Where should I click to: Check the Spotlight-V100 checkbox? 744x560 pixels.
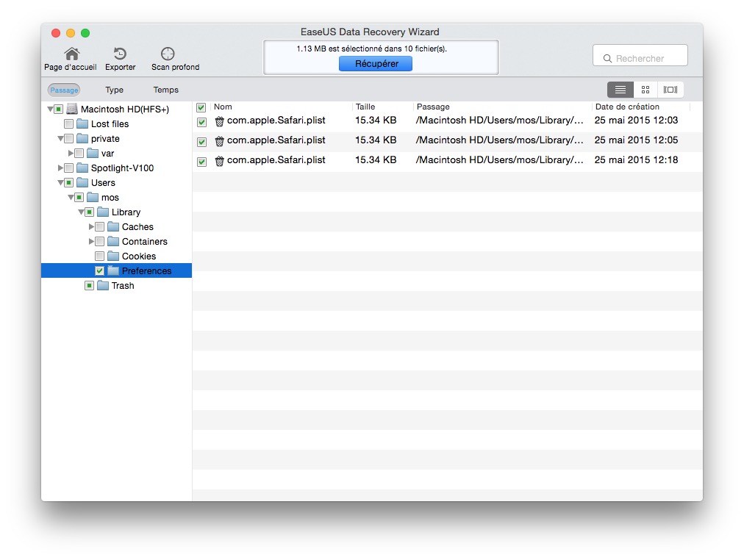coord(69,168)
